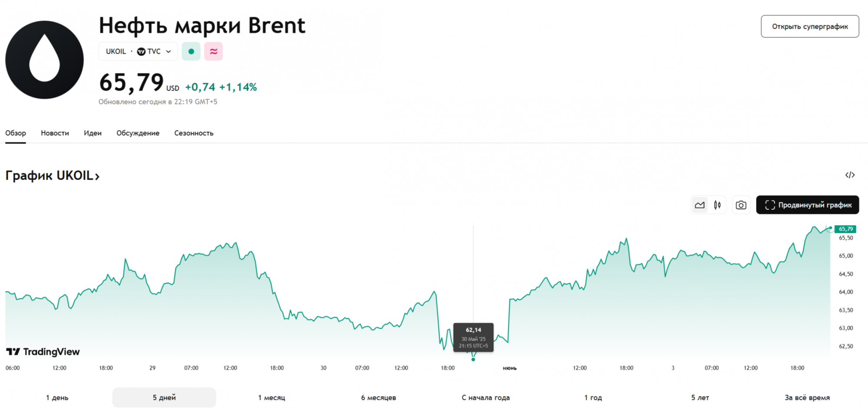
Task: Click the Открыть суперграфик button
Action: pyautogui.click(x=809, y=26)
